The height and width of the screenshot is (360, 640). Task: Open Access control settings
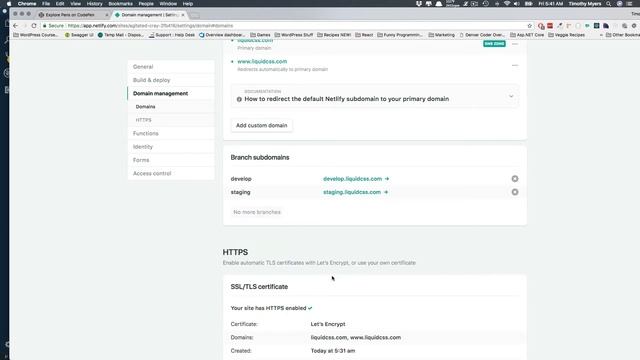click(171, 173)
